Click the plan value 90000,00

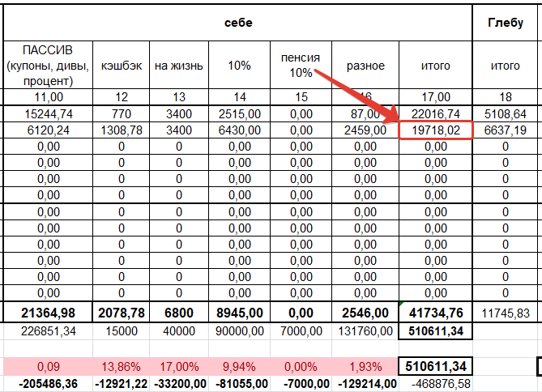[x=240, y=331]
